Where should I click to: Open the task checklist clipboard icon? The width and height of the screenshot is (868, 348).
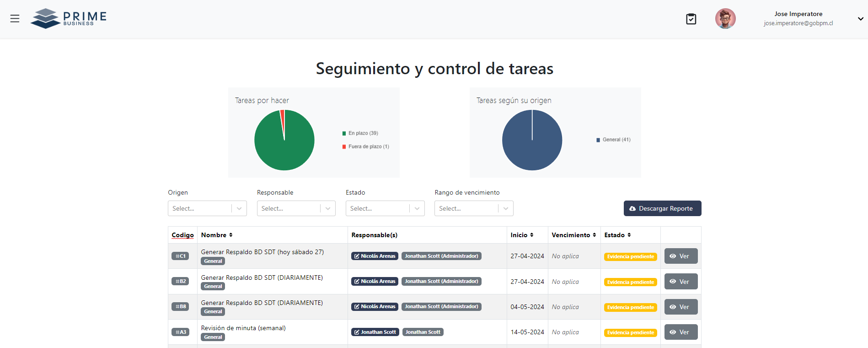click(691, 19)
